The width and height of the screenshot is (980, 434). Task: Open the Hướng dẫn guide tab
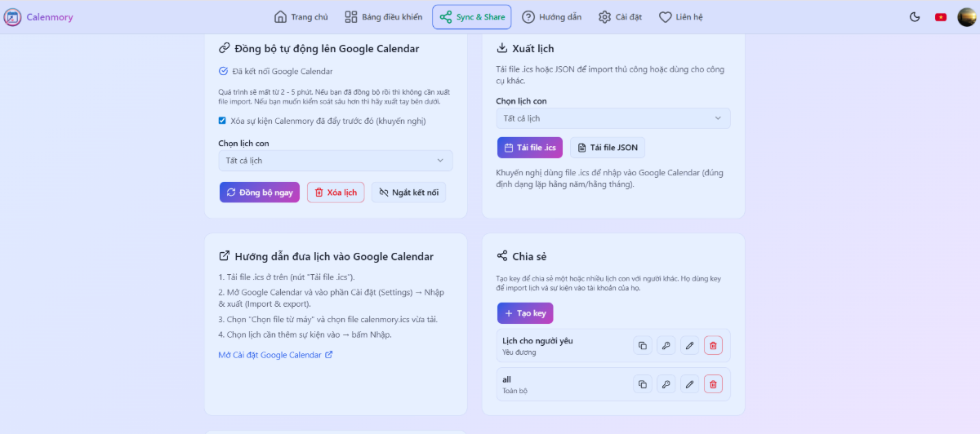(x=552, y=17)
